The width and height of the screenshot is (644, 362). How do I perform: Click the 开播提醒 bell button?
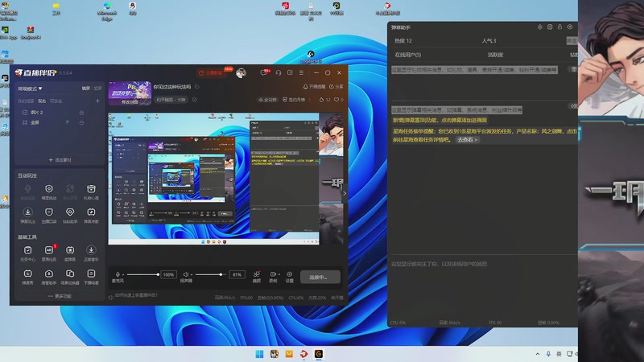(x=314, y=87)
